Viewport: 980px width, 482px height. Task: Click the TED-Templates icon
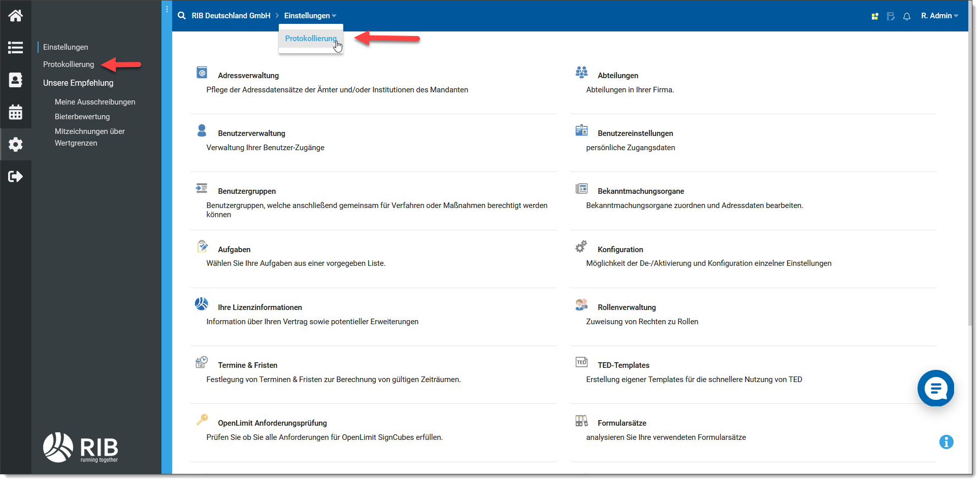[581, 362]
